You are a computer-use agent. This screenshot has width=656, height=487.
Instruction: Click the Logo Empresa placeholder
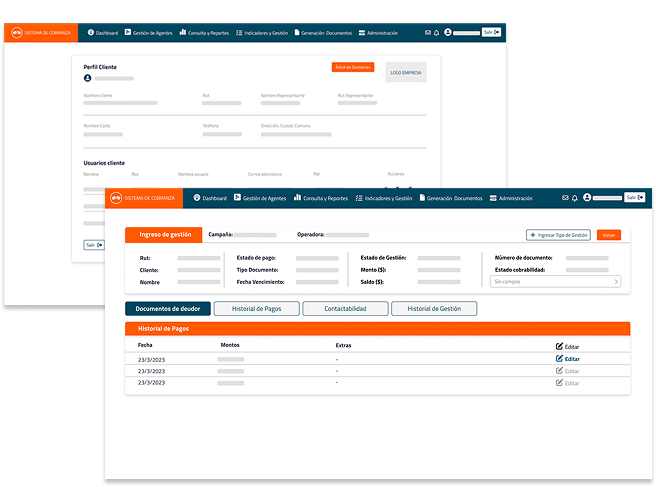pos(406,72)
